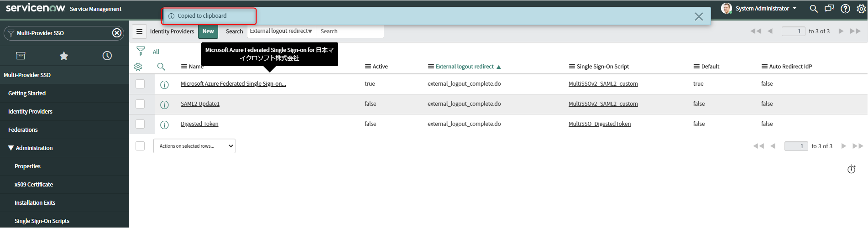This screenshot has width=868, height=228.
Task: Click System Administrator avatar picture
Action: coord(727,8)
